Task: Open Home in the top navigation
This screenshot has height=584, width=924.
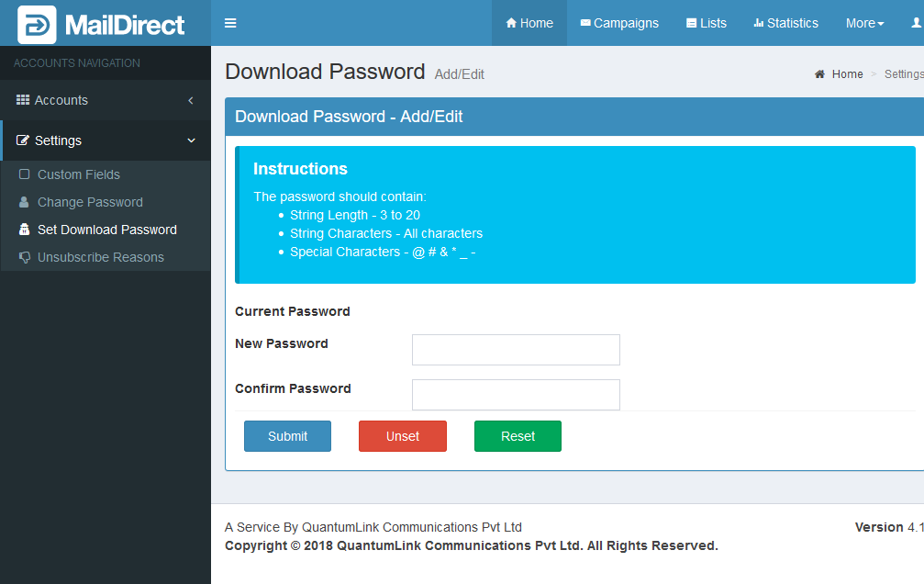Action: click(529, 23)
